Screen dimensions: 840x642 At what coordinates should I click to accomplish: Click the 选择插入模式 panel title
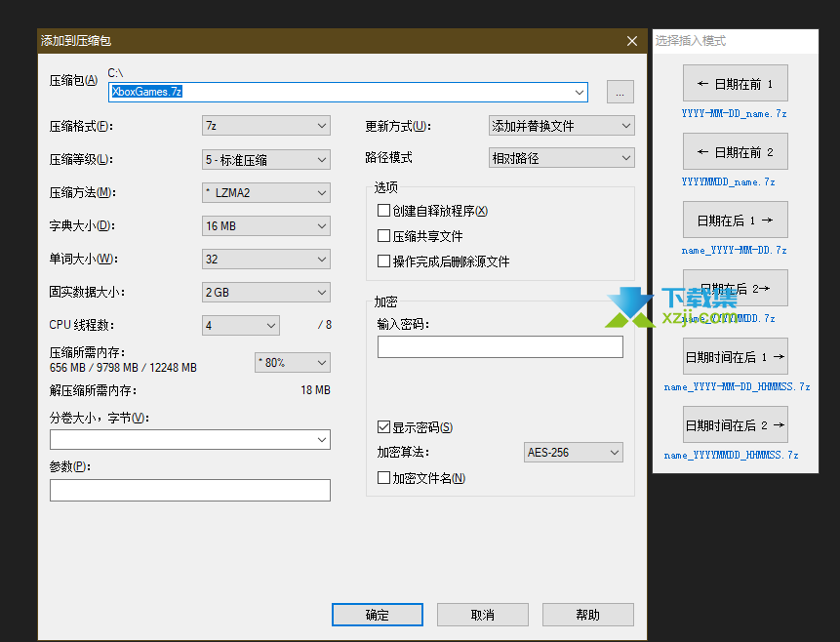691,41
